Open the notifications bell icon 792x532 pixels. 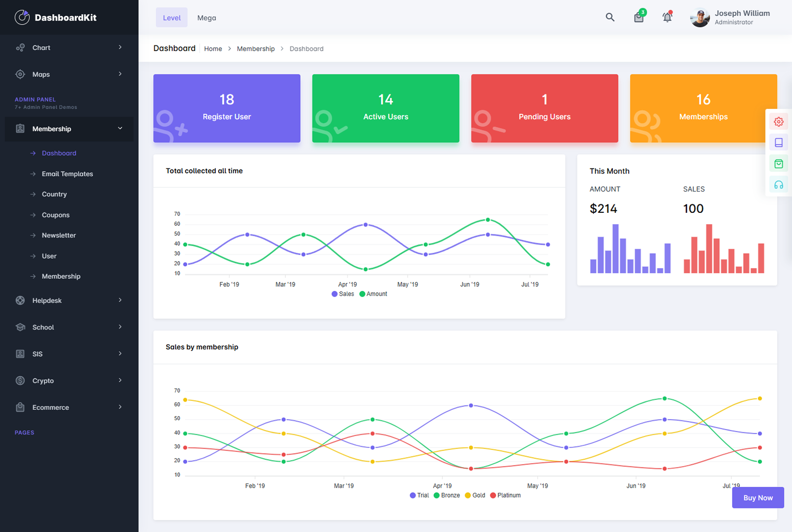(x=667, y=17)
